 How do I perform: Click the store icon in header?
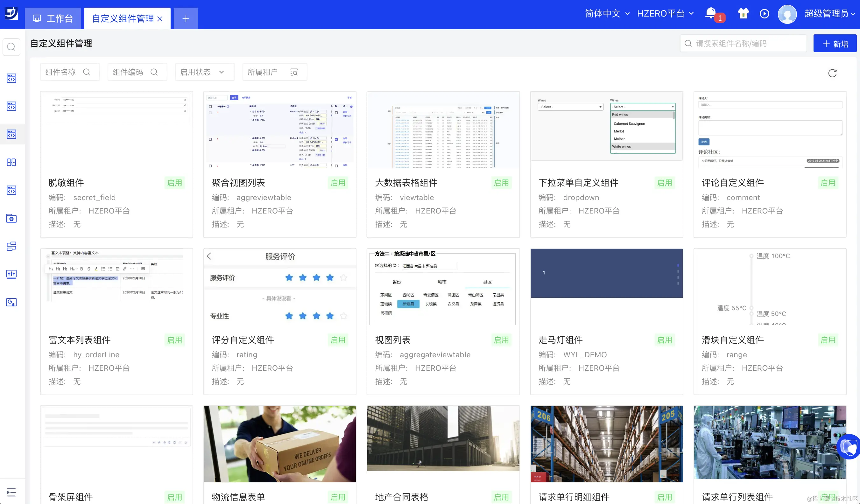[x=743, y=14]
